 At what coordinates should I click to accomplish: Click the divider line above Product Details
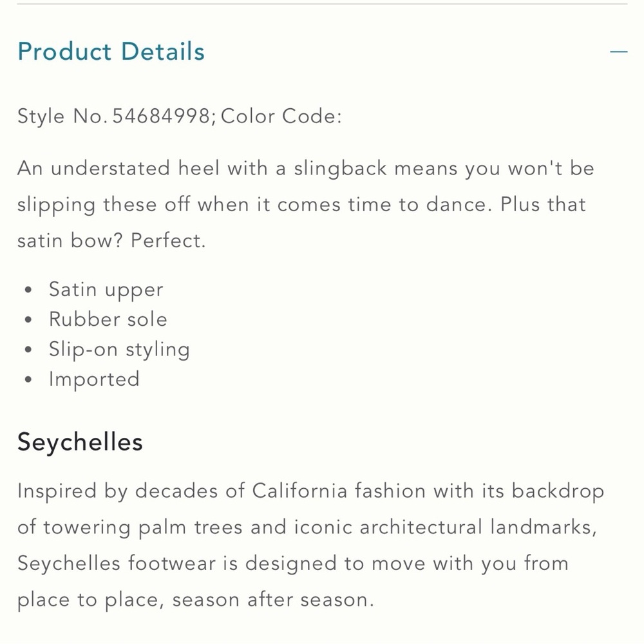coord(322,5)
